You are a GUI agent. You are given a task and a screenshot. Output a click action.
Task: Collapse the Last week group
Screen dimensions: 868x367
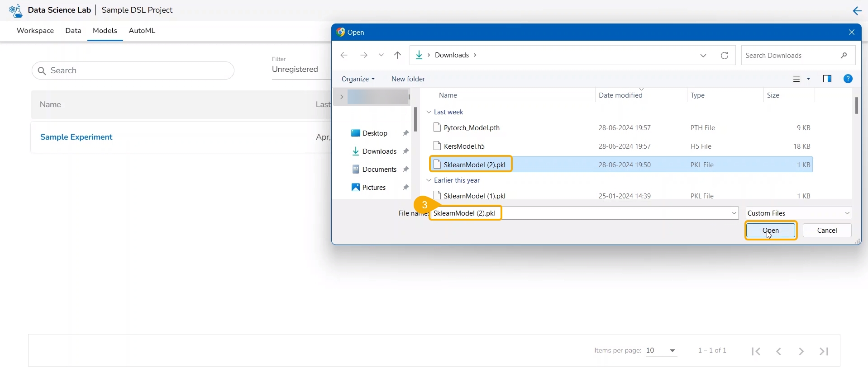(429, 112)
